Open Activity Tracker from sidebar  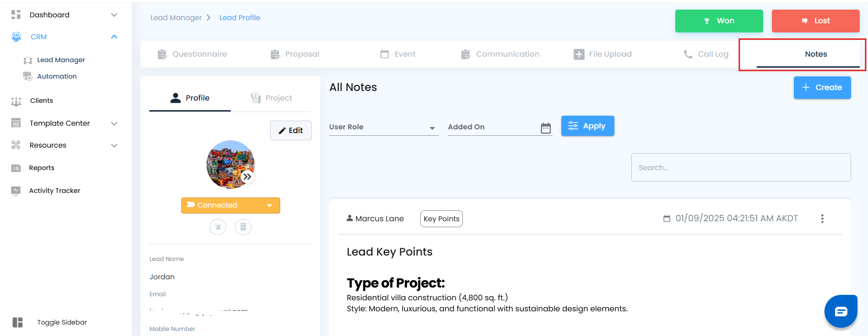tap(54, 191)
